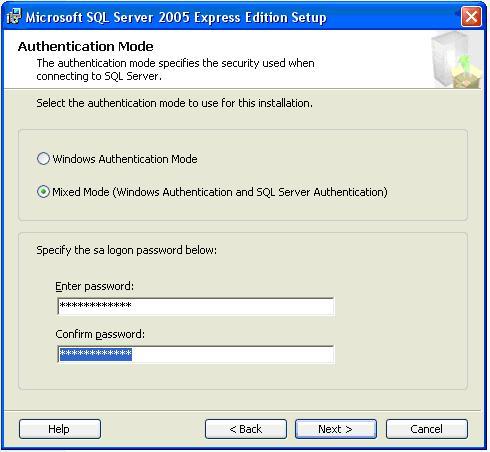Click the Enter password field
Screen dimensions: 490x452
(x=195, y=306)
